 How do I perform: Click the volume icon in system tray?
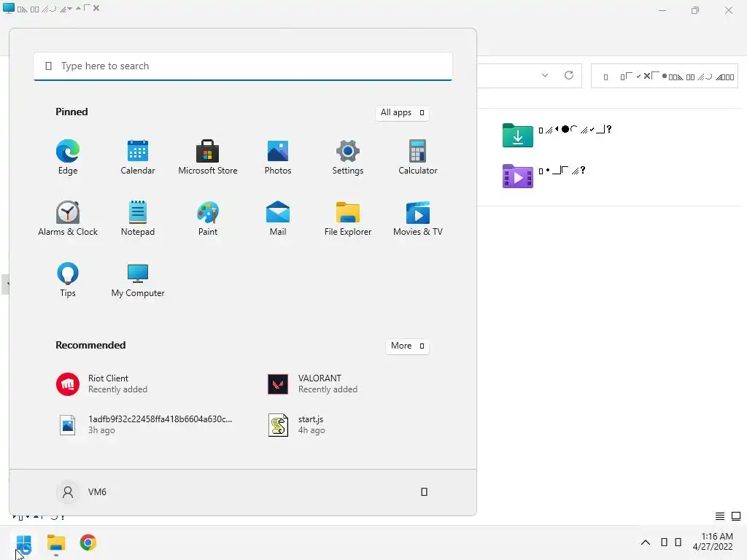678,542
